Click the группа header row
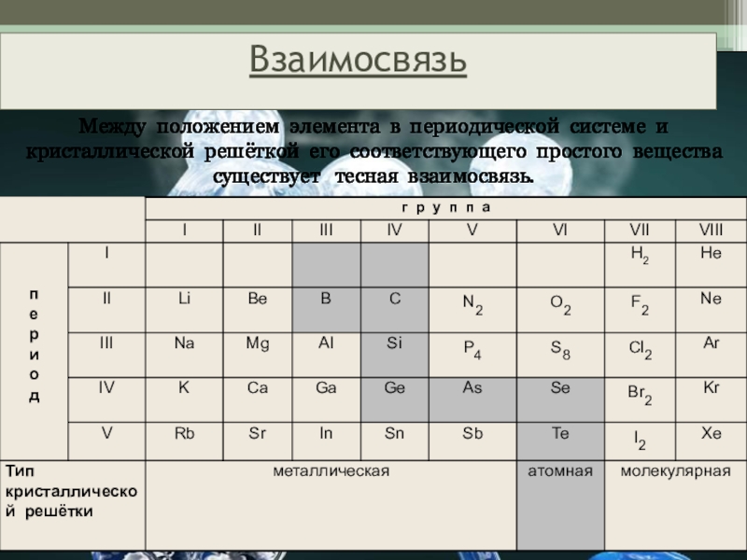Image resolution: width=747 pixels, height=560 pixels. coord(445,207)
